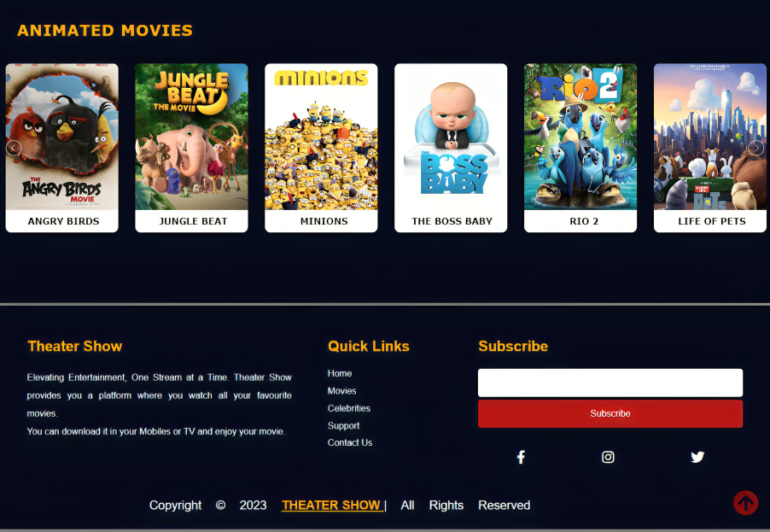
Task: Focus the Subscribe email input field
Action: pos(610,383)
